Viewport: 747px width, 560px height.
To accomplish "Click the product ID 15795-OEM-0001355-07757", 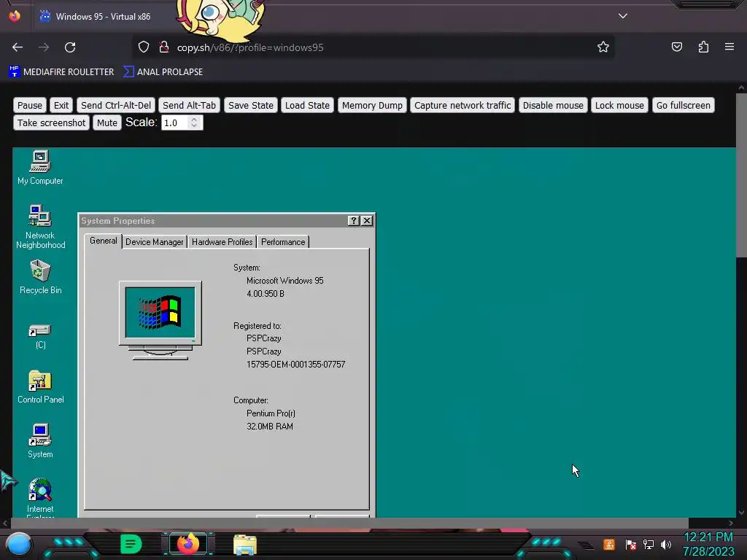I will click(296, 365).
